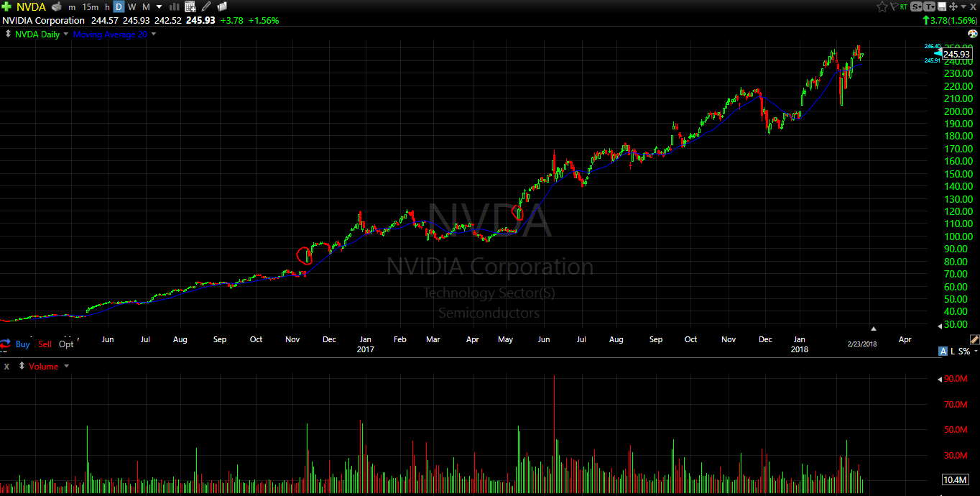This screenshot has width=980, height=496.
Task: Toggle the 'A' auto scale button
Action: [943, 351]
